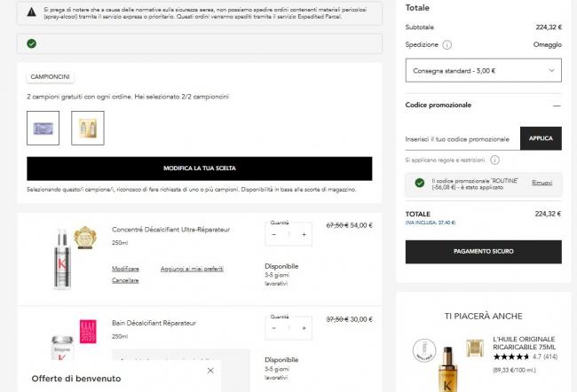Image resolution: width=577 pixels, height=392 pixels.
Task: Open the Consegna standard shipping dropdown
Action: [483, 70]
